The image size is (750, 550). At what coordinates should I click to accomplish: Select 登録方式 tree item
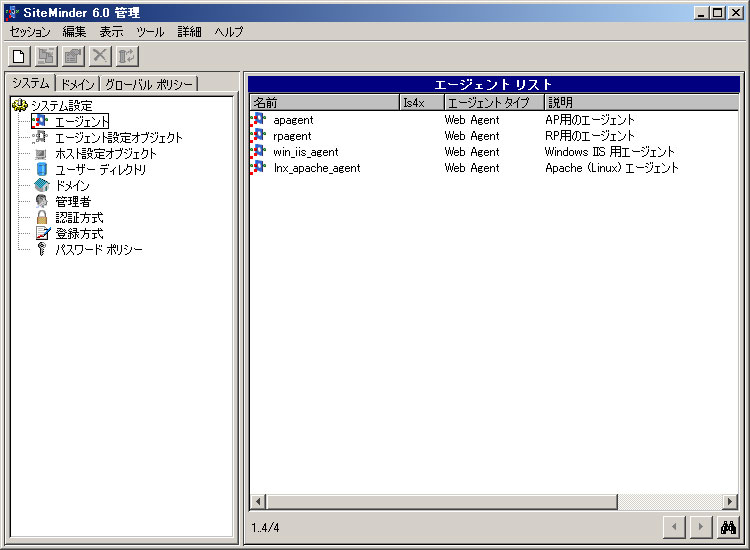click(x=79, y=233)
